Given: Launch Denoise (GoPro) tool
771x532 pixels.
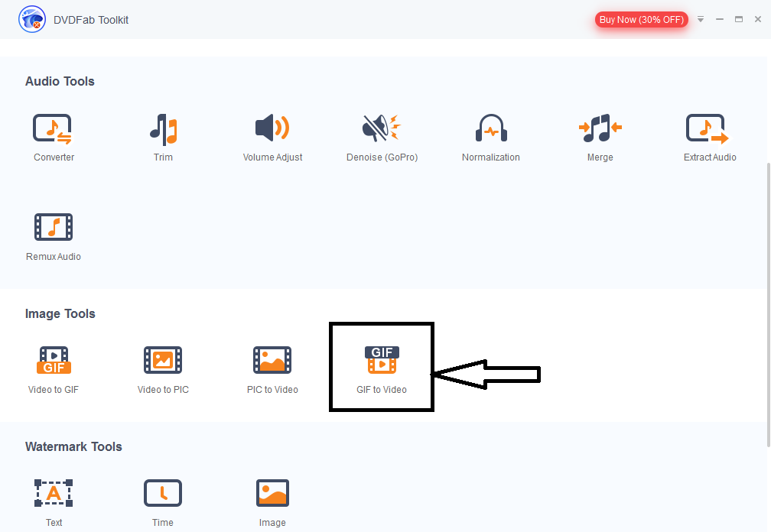Looking at the screenshot, I should click(x=382, y=138).
